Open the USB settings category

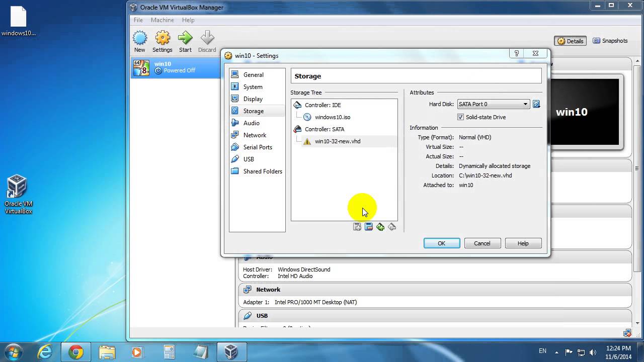point(257,159)
